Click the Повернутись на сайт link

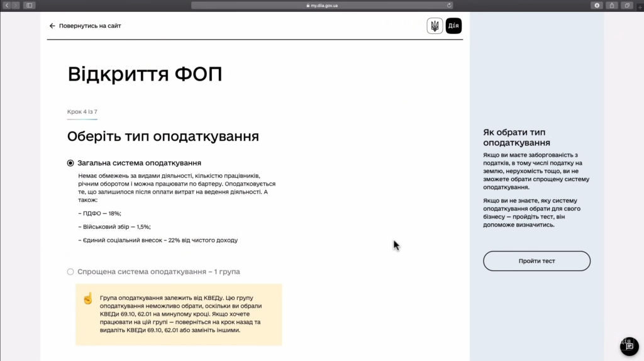click(x=90, y=26)
